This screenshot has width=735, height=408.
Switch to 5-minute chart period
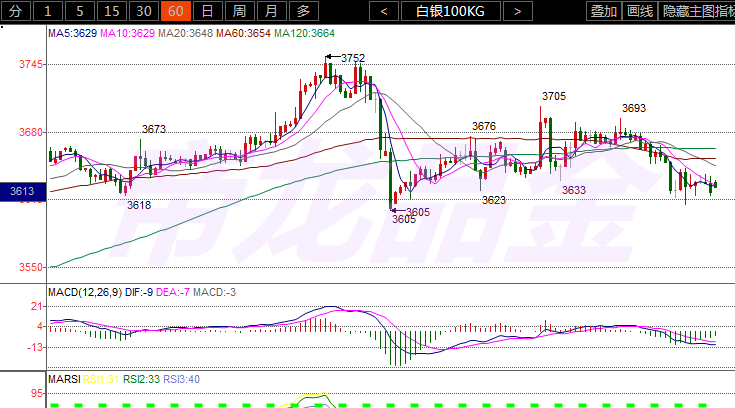coord(81,12)
